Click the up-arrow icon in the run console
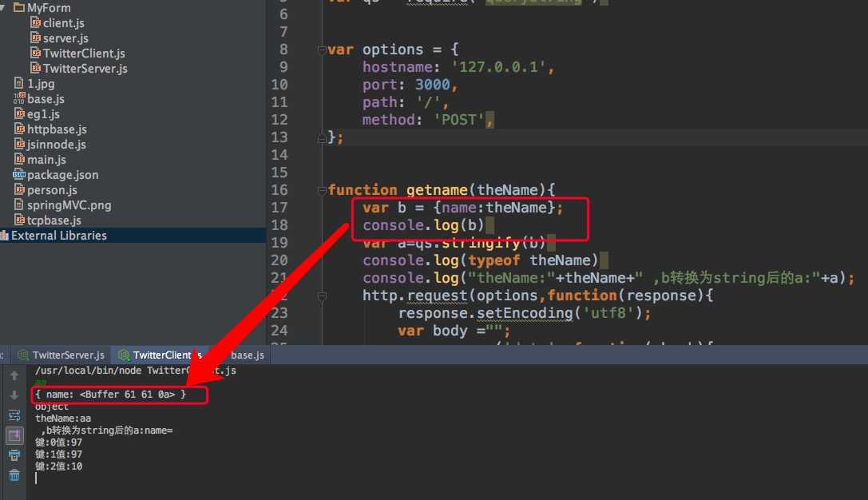The height and width of the screenshot is (500, 868). pyautogui.click(x=14, y=375)
